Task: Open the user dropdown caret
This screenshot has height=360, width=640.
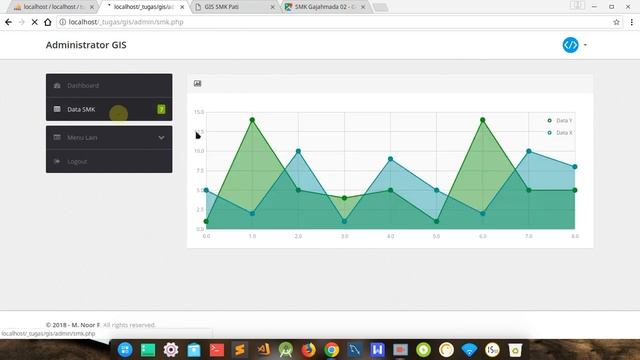Action: [585, 45]
